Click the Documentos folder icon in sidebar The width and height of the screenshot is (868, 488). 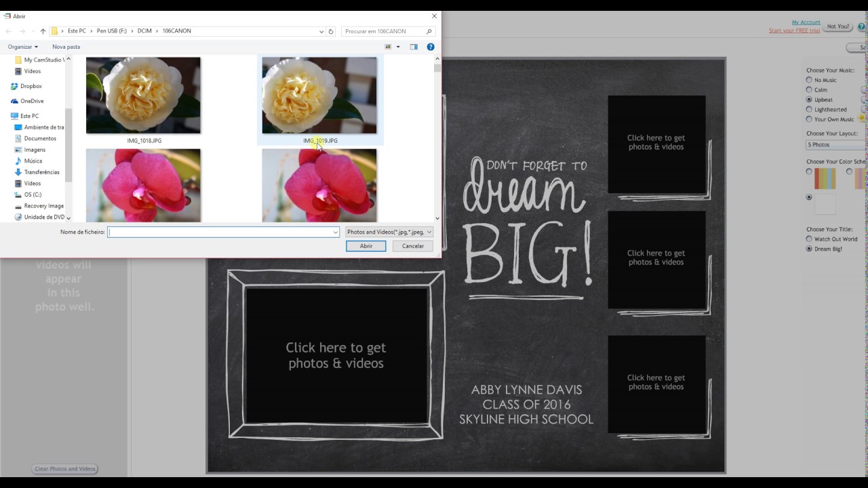coord(18,138)
